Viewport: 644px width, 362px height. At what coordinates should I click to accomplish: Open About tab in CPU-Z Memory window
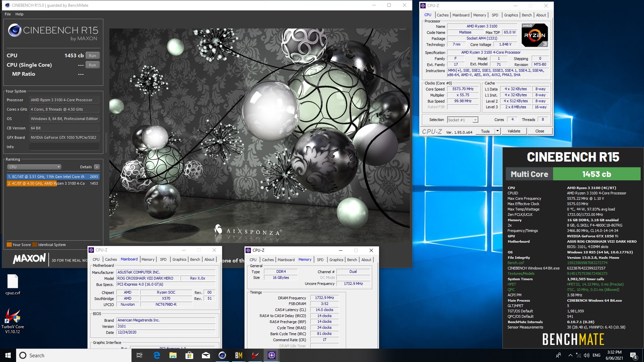coord(366,260)
